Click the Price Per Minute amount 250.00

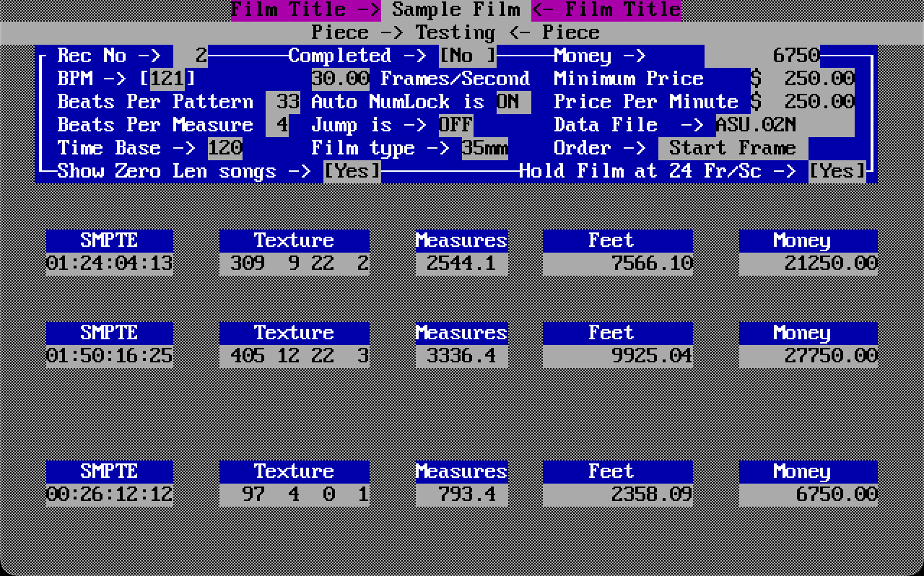803,102
